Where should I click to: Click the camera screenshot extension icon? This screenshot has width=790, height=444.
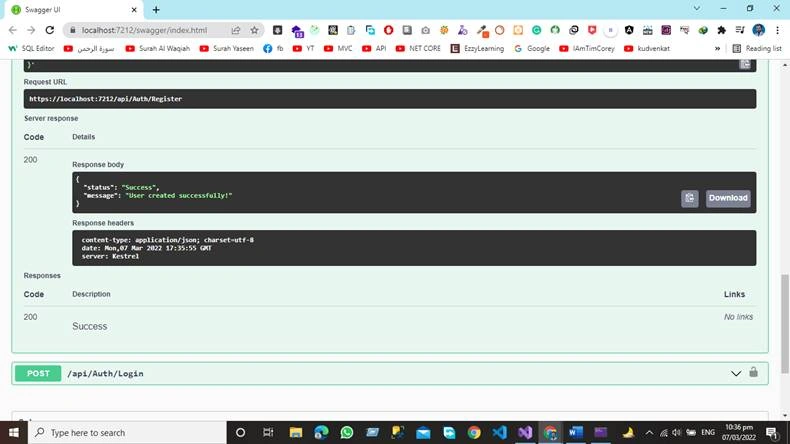426,30
